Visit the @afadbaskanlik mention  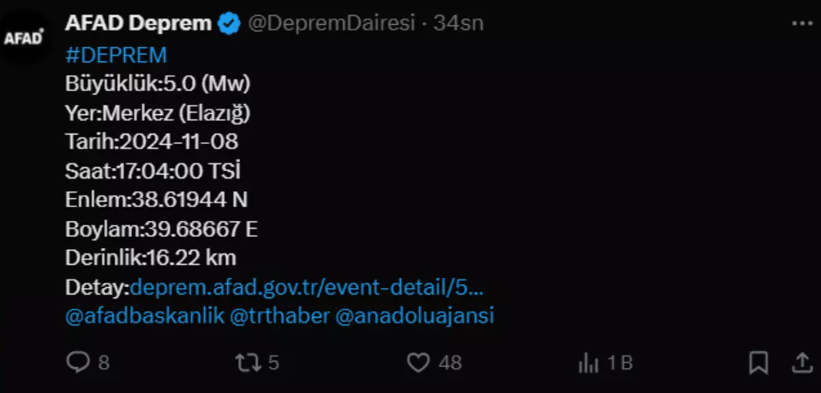coord(145,316)
